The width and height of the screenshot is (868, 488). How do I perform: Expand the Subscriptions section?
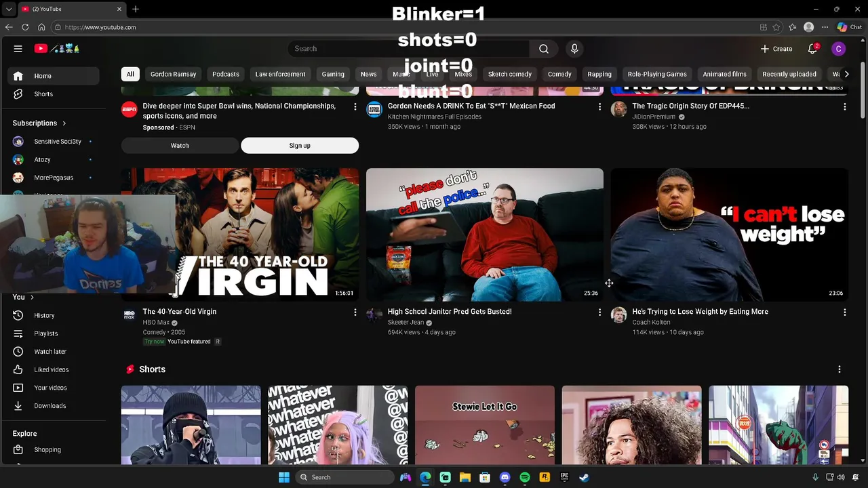click(39, 123)
